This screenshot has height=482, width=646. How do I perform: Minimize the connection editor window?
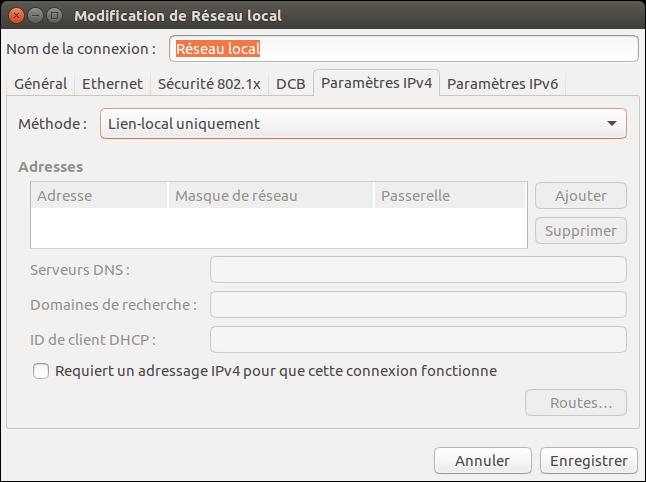coord(35,15)
